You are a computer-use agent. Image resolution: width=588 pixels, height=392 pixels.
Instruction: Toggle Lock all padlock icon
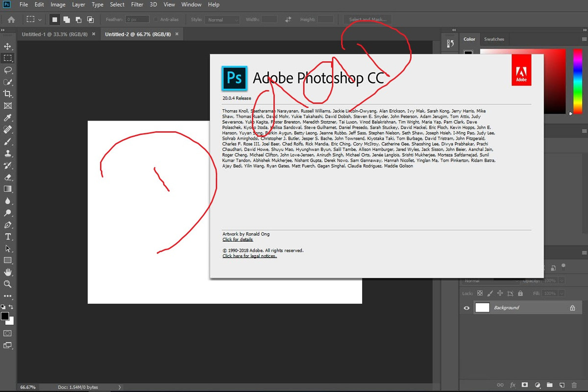pyautogui.click(x=520, y=293)
